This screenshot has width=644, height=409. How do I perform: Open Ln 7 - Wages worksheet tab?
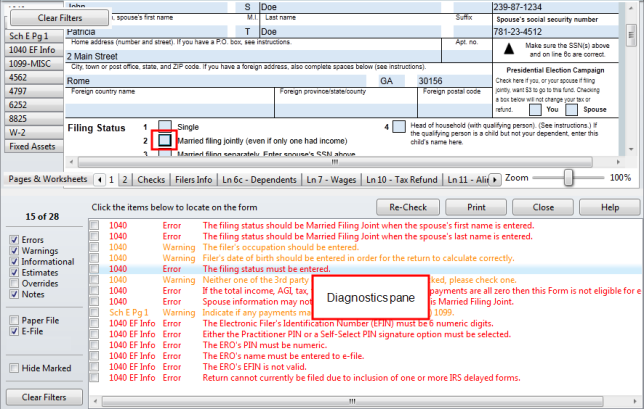(x=331, y=179)
